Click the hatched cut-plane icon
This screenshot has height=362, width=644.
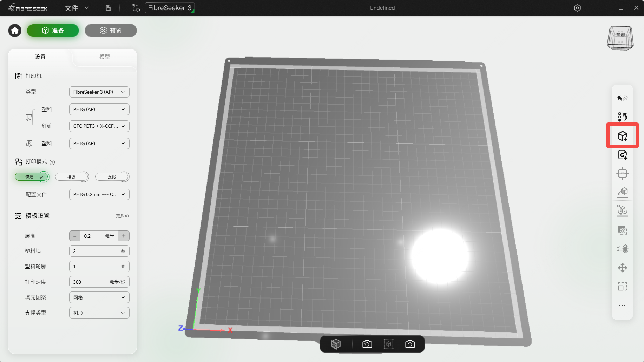[622, 230]
